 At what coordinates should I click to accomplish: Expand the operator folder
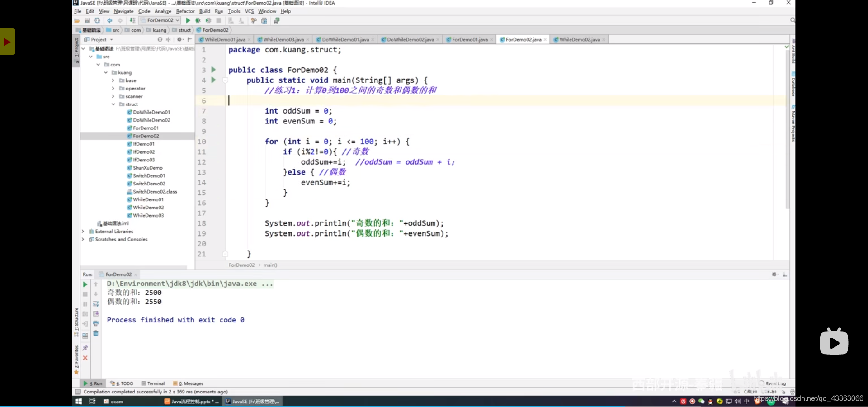point(113,89)
